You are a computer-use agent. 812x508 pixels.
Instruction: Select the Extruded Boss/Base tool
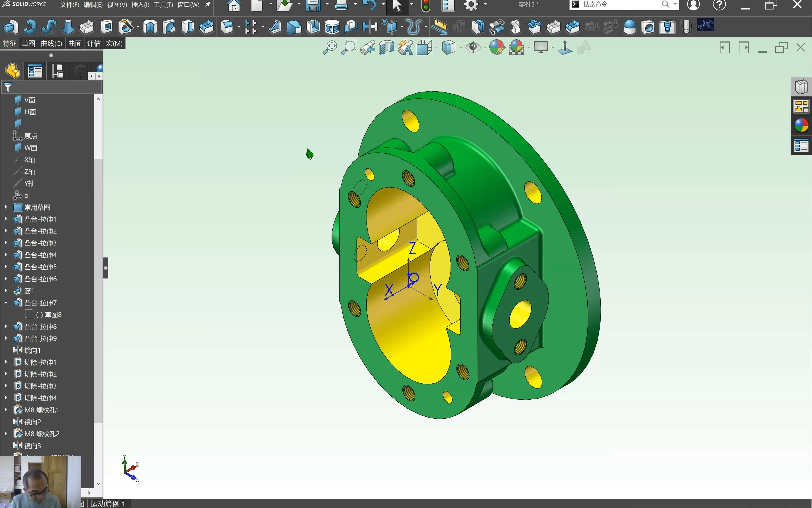click(11, 27)
